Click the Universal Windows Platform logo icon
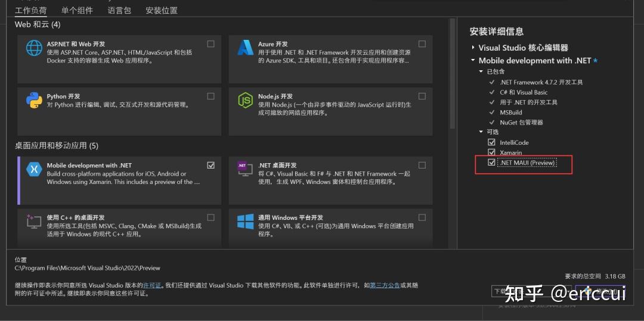 [x=245, y=222]
